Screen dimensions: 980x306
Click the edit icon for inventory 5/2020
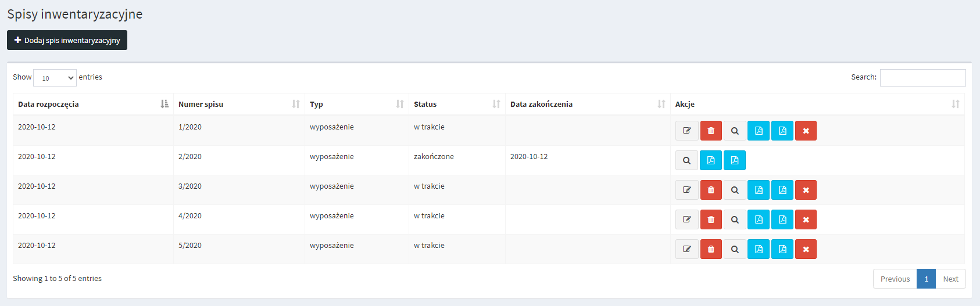point(686,249)
